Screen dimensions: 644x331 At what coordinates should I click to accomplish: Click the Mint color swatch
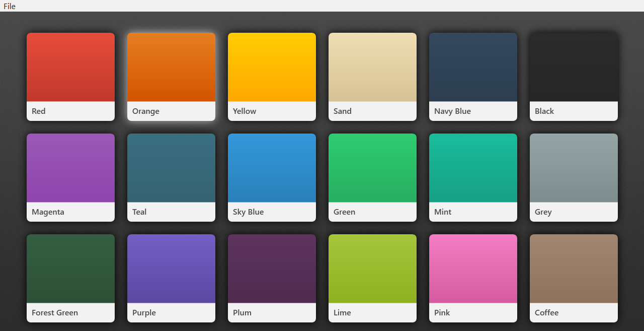pos(473,177)
